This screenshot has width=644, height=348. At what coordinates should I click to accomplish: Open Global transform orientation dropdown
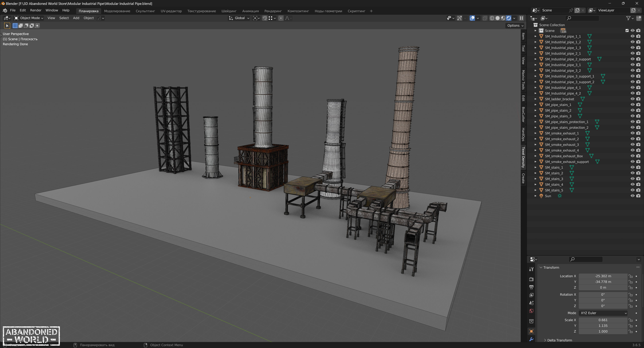pos(239,18)
